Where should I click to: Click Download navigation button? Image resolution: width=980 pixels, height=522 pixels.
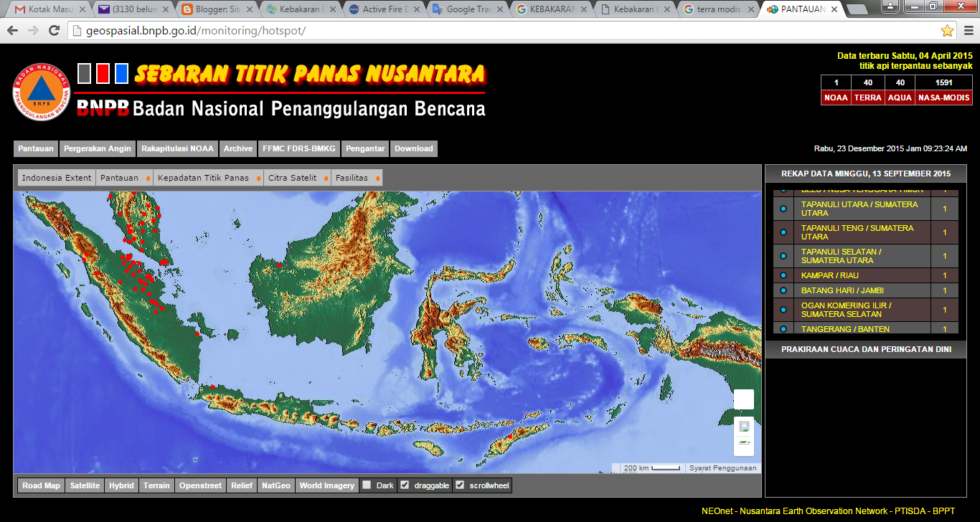pos(414,148)
